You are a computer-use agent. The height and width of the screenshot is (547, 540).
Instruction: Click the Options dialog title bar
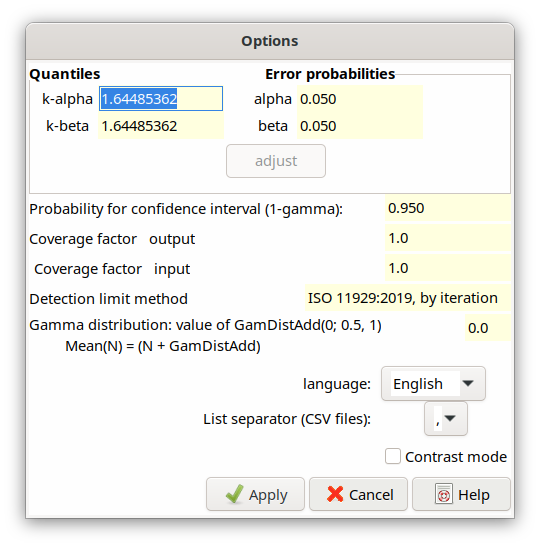click(270, 41)
